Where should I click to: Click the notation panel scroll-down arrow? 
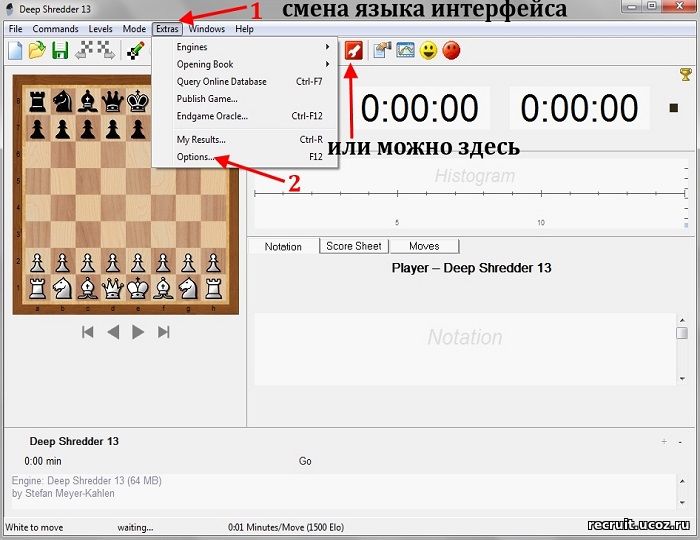(x=682, y=379)
